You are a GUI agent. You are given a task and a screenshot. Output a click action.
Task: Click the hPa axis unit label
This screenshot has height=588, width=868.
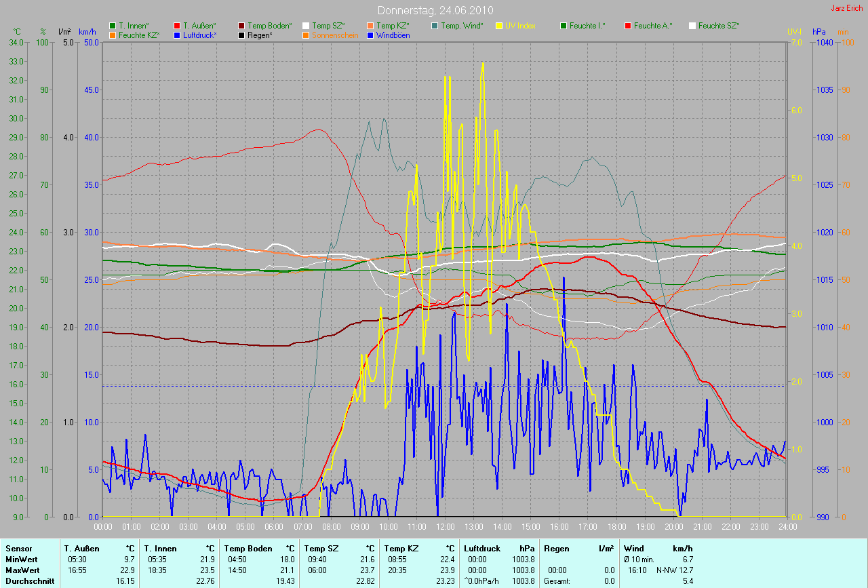pos(819,32)
